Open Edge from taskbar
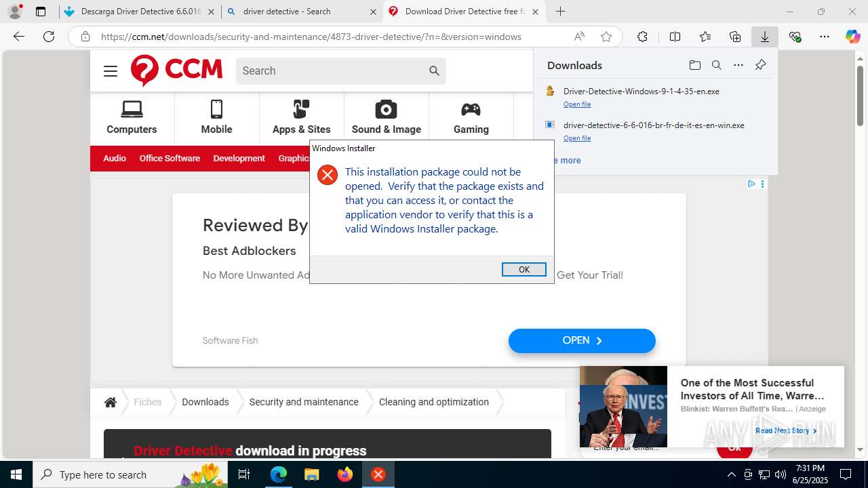 coord(278,474)
